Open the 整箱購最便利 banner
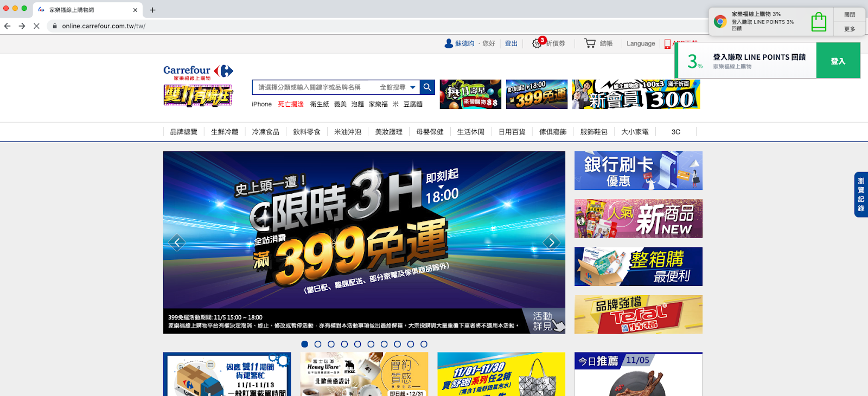 (x=639, y=266)
